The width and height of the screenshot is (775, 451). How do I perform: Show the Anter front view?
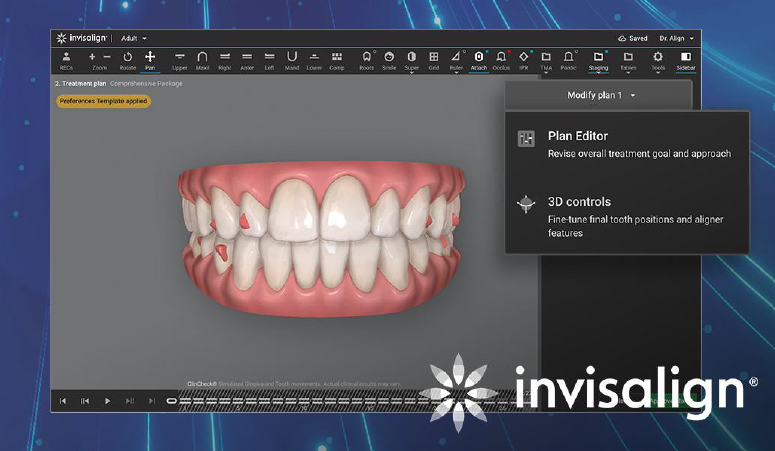247,61
